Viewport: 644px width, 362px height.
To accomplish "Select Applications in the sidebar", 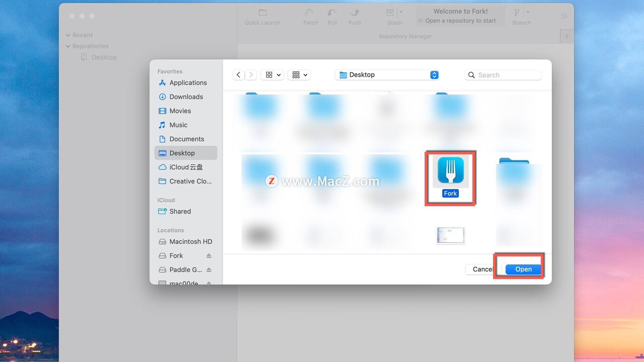I will [x=188, y=83].
